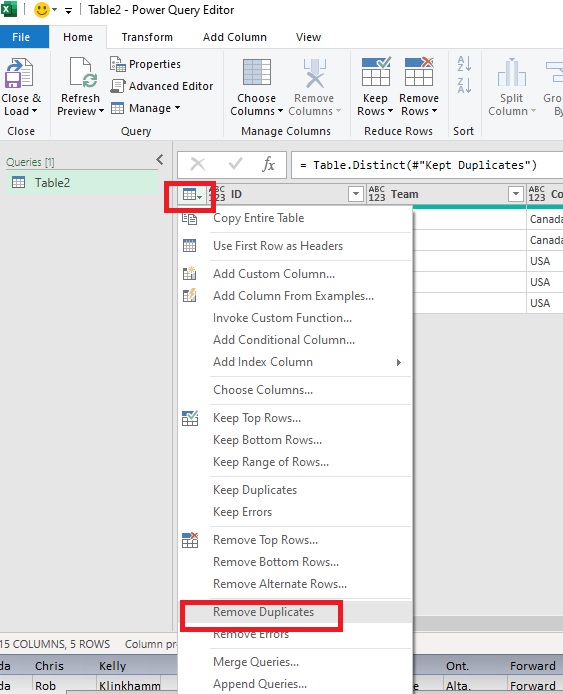Image resolution: width=563 pixels, height=694 pixels.
Task: Click inside the formula bar
Action: (427, 165)
